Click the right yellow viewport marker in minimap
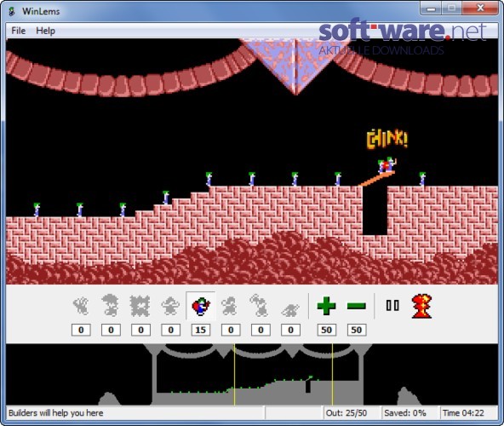Screen dimensions: 504x426 click(x=332, y=374)
